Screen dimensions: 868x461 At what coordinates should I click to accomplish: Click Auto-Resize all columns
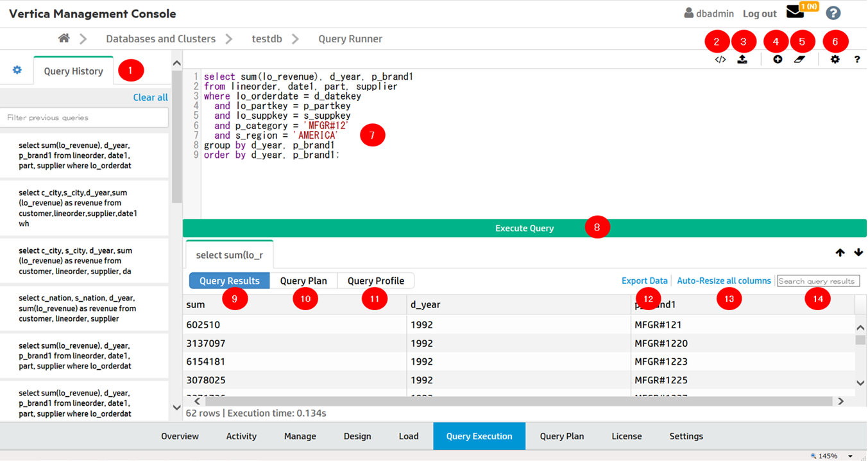724,281
